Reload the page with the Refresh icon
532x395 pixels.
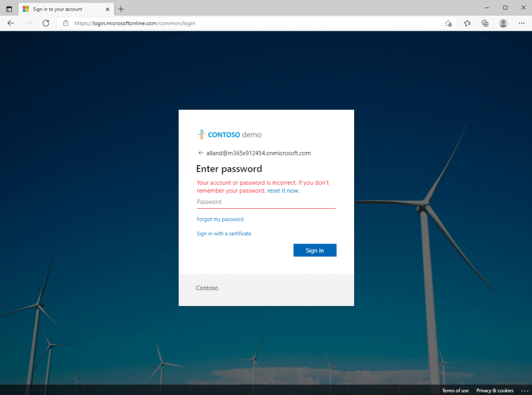tap(46, 23)
